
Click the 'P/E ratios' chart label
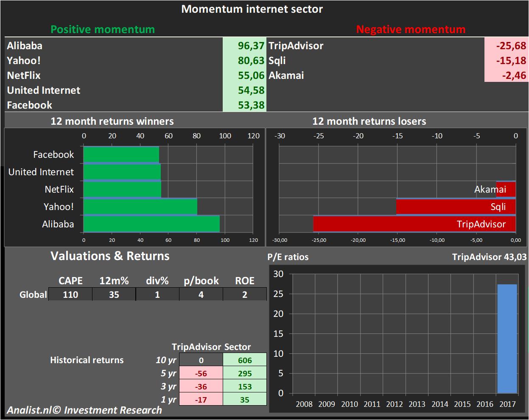point(288,257)
